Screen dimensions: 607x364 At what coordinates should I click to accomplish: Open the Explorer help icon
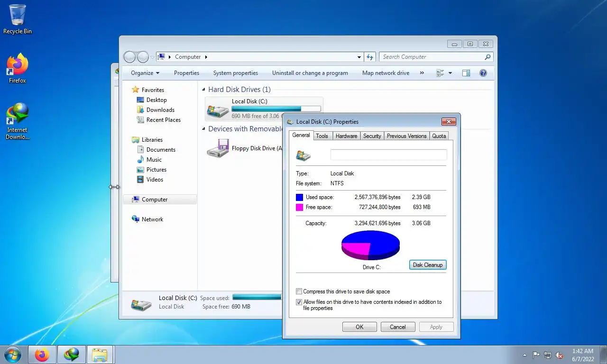[x=483, y=73]
